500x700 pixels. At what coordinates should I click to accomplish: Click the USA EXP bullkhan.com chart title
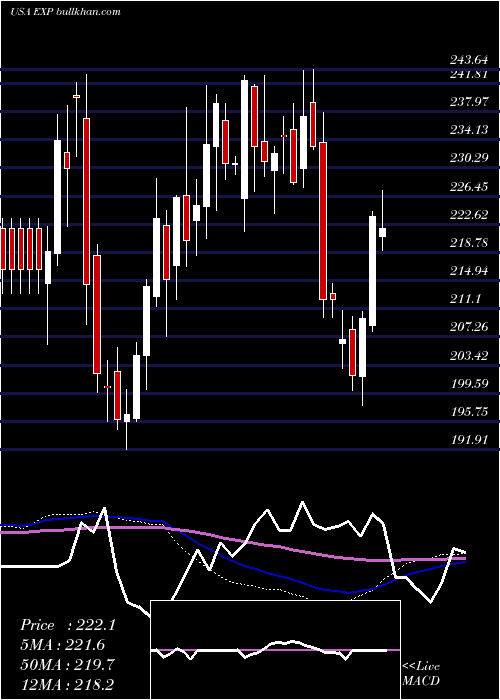(x=65, y=12)
